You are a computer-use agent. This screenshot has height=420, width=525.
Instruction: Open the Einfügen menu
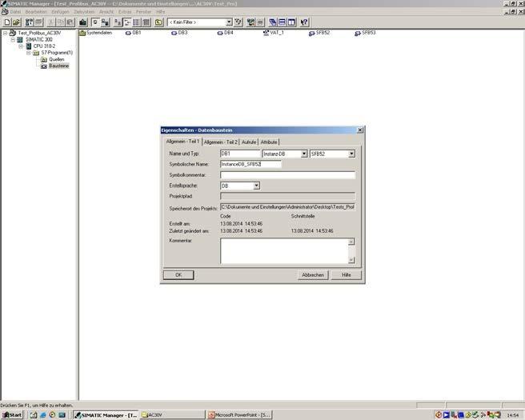point(60,12)
